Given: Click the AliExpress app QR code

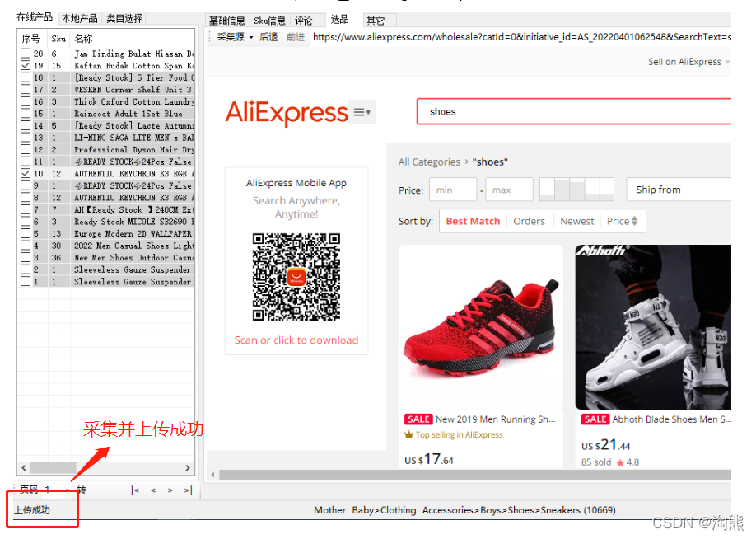Looking at the screenshot, I should tap(296, 276).
